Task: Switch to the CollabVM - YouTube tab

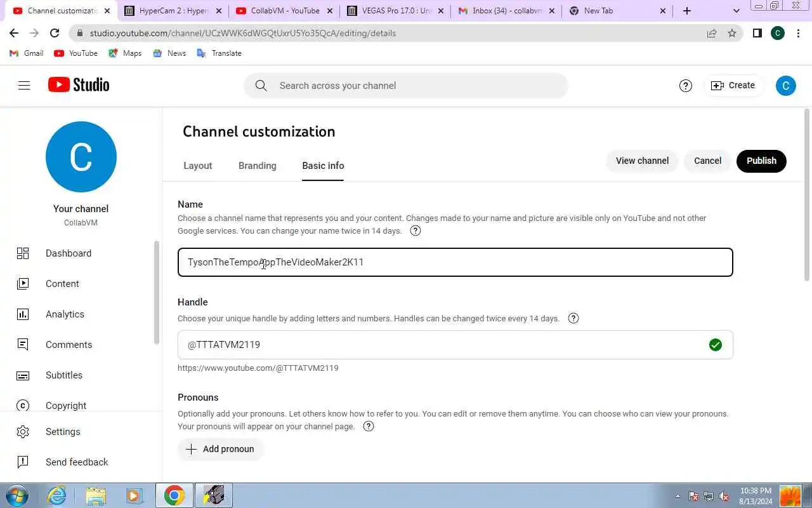Action: point(284,11)
